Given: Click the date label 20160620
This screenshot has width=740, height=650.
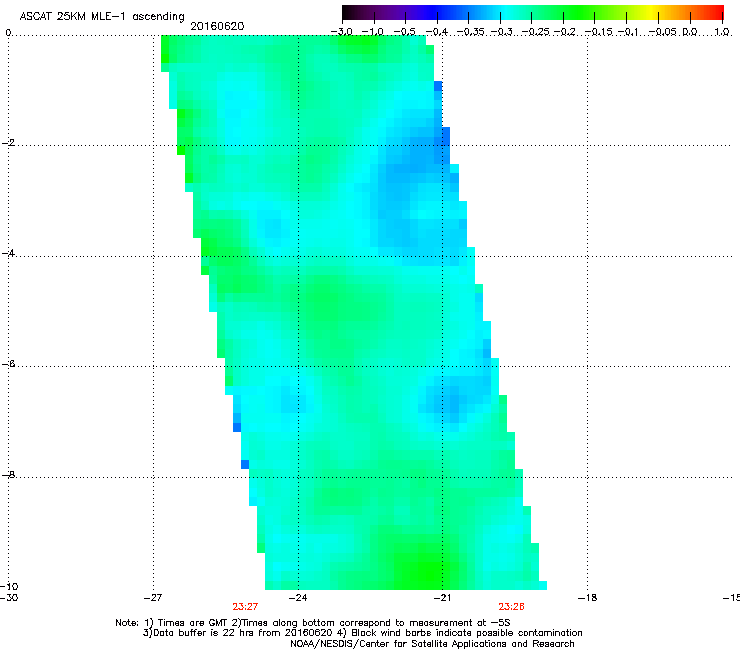Looking at the screenshot, I should pos(217,26).
